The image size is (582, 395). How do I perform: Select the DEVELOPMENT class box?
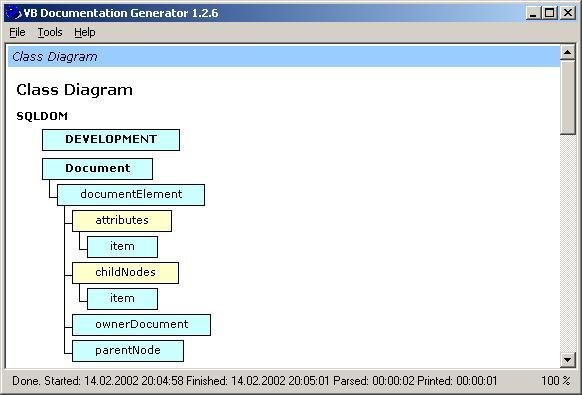click(x=111, y=140)
